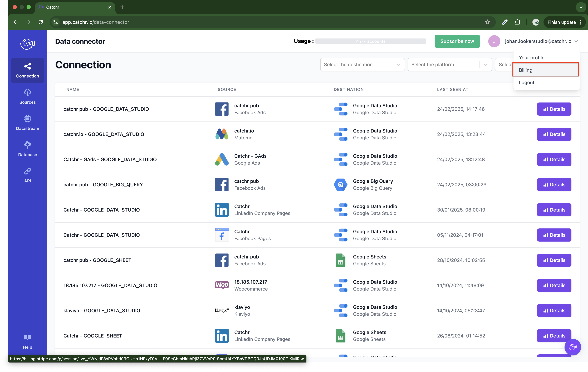The height and width of the screenshot is (372, 588).
Task: Click the Usage accounts progress bar
Action: [x=371, y=41]
